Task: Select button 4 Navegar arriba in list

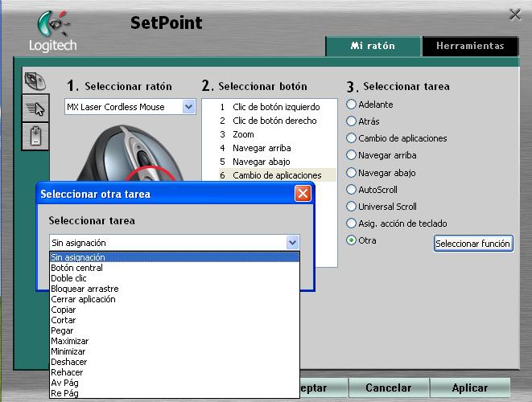Action: 277,148
